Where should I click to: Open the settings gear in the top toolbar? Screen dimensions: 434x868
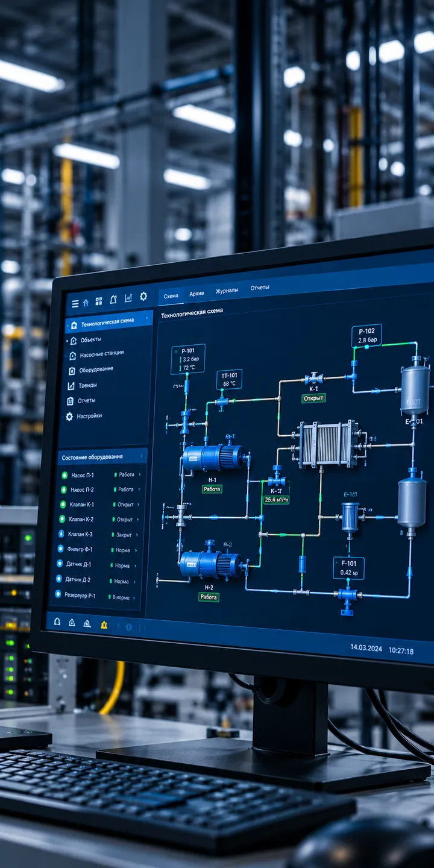pyautogui.click(x=143, y=296)
